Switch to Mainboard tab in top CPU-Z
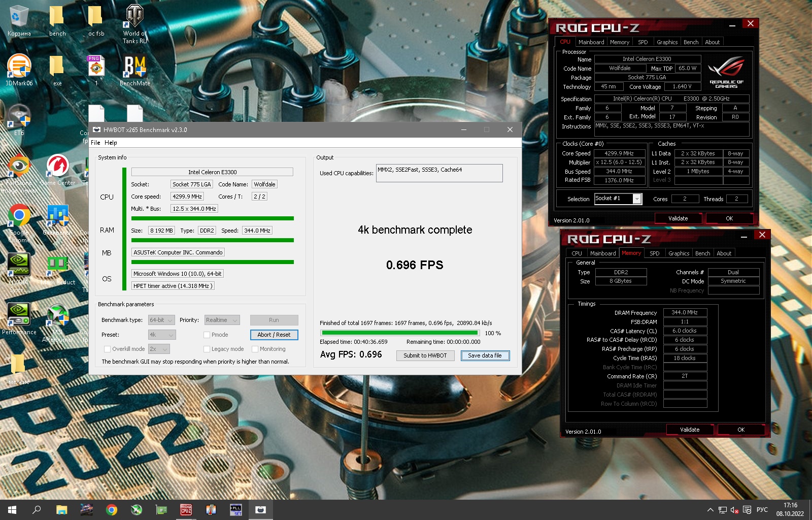Image resolution: width=812 pixels, height=520 pixels. click(591, 42)
